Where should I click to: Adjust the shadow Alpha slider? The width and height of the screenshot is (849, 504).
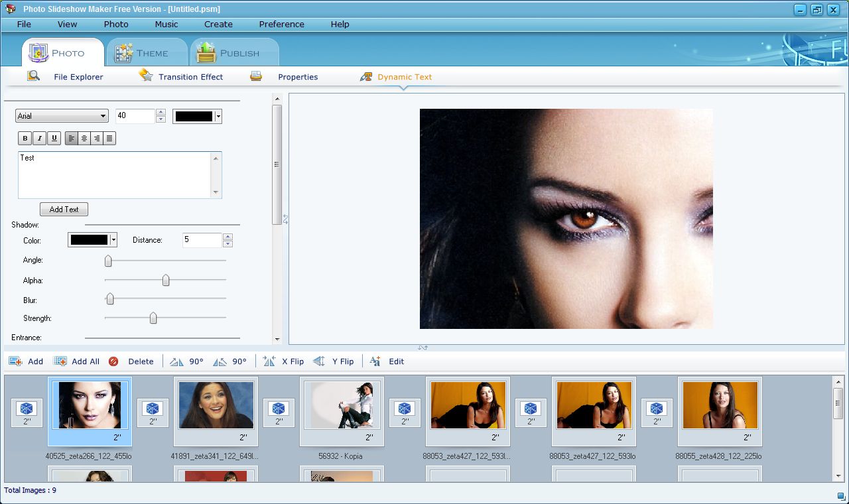point(166,281)
